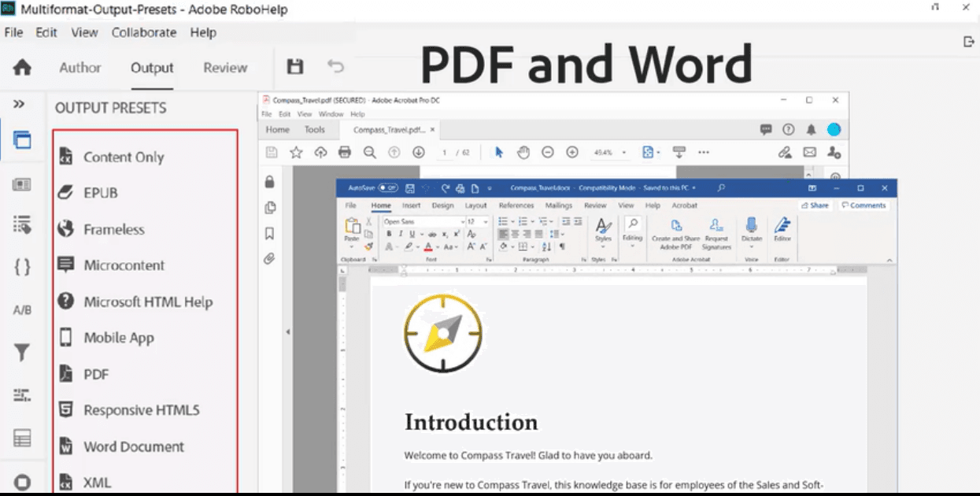Toggle Bold formatting in the Word ribbon
The image size is (980, 496).
click(389, 235)
